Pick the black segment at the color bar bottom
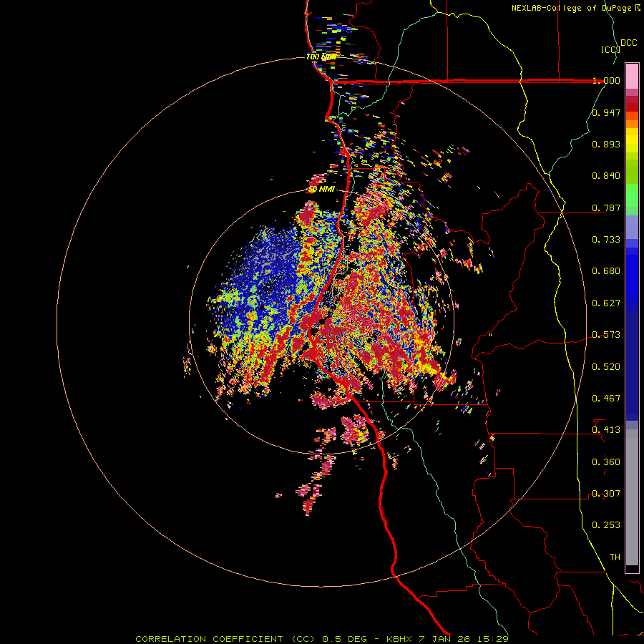 [x=632, y=568]
